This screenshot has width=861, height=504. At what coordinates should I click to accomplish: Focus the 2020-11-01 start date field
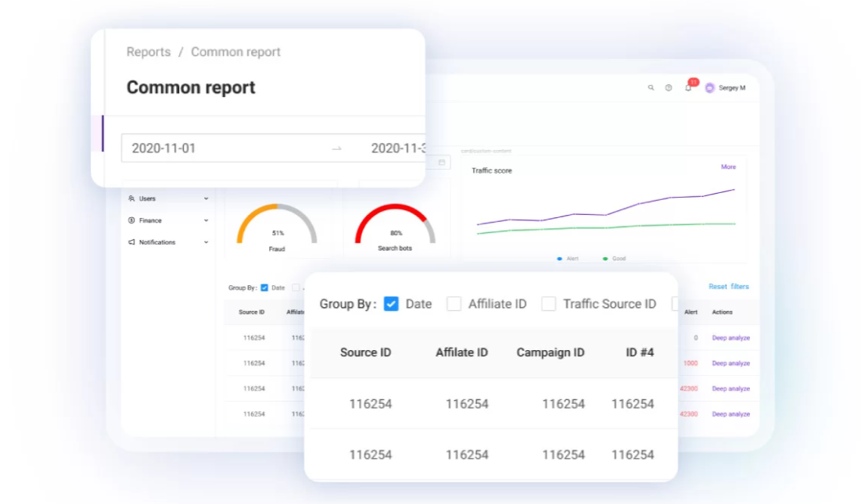[x=163, y=148]
